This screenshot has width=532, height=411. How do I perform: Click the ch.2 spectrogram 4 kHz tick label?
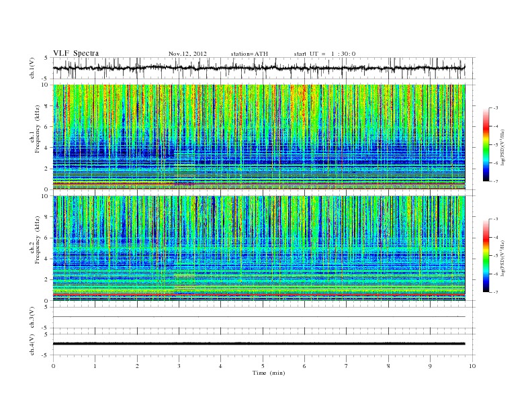click(47, 259)
